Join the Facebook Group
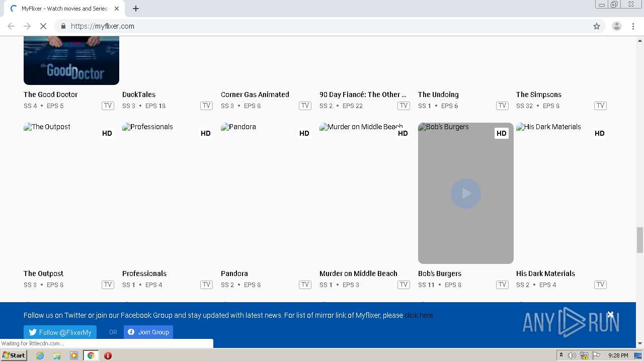 click(148, 332)
